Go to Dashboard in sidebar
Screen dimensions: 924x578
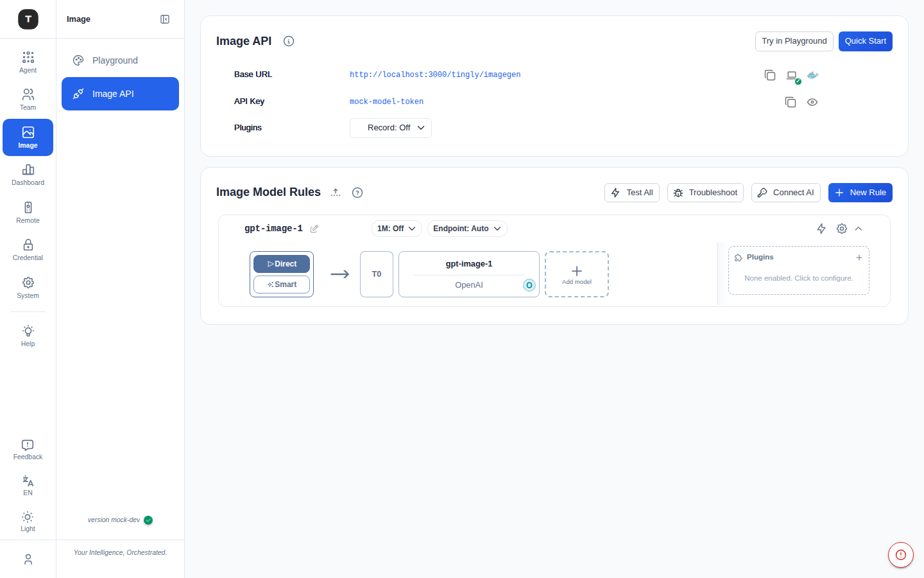pos(28,175)
